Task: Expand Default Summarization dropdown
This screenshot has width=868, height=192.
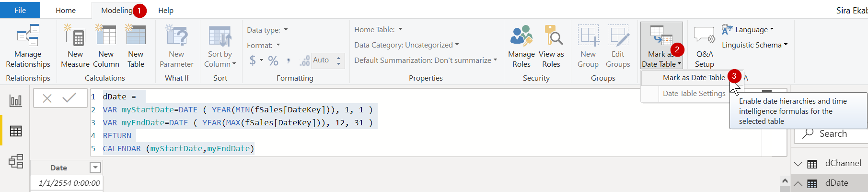Action: (426, 60)
